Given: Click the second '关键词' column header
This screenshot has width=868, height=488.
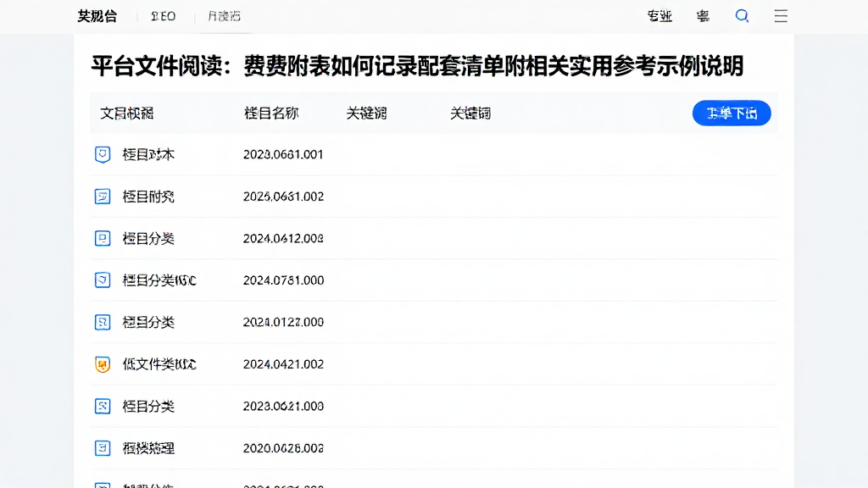Looking at the screenshot, I should click(470, 114).
